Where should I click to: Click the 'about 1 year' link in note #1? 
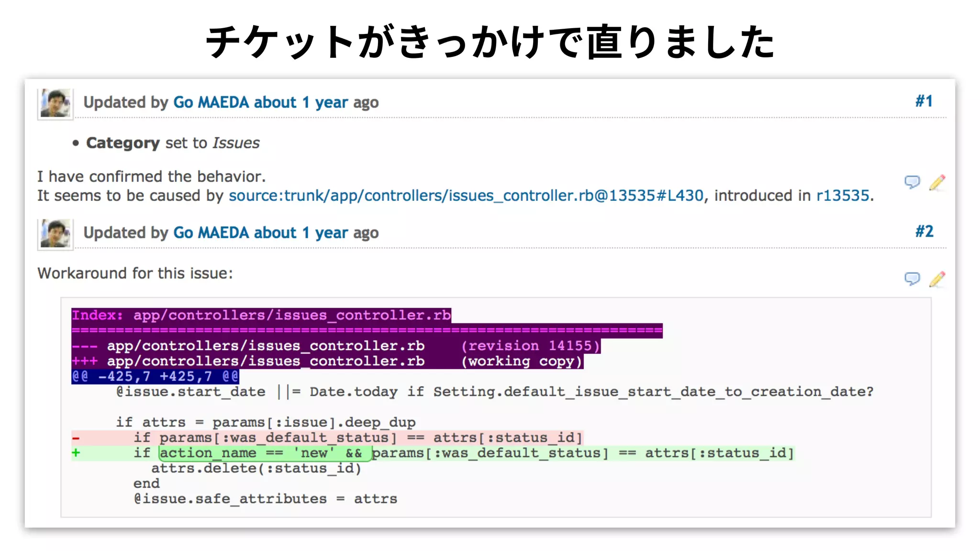pyautogui.click(x=301, y=102)
